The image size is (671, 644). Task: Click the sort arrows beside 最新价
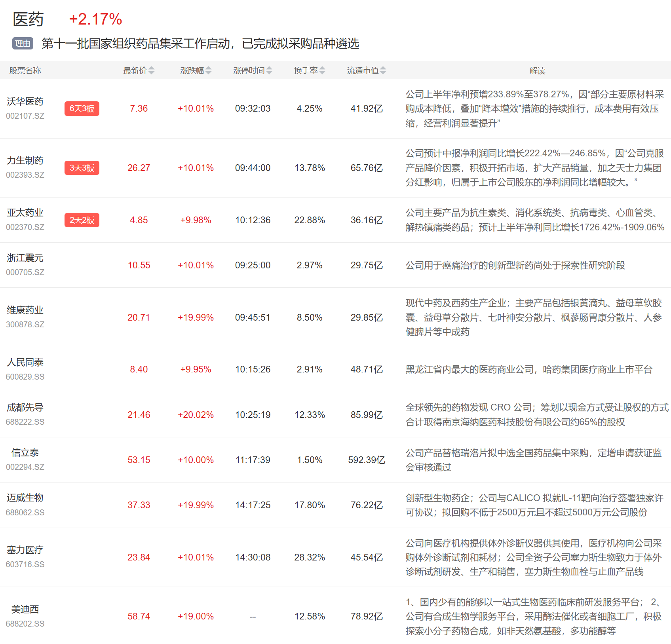(x=151, y=70)
